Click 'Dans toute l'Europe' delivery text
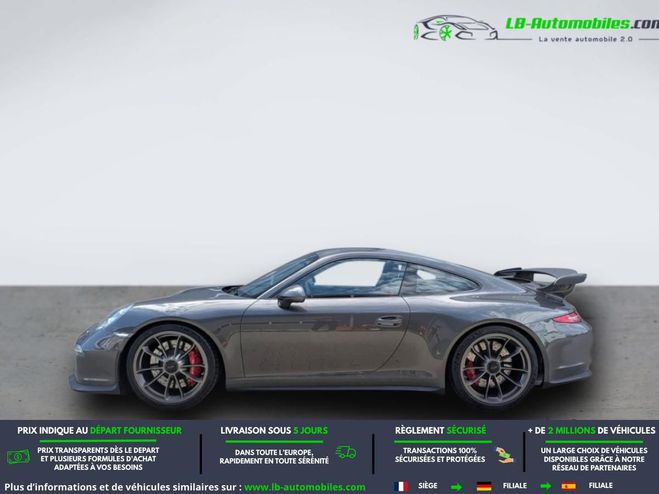Image resolution: width=659 pixels, height=494 pixels. coord(274,453)
